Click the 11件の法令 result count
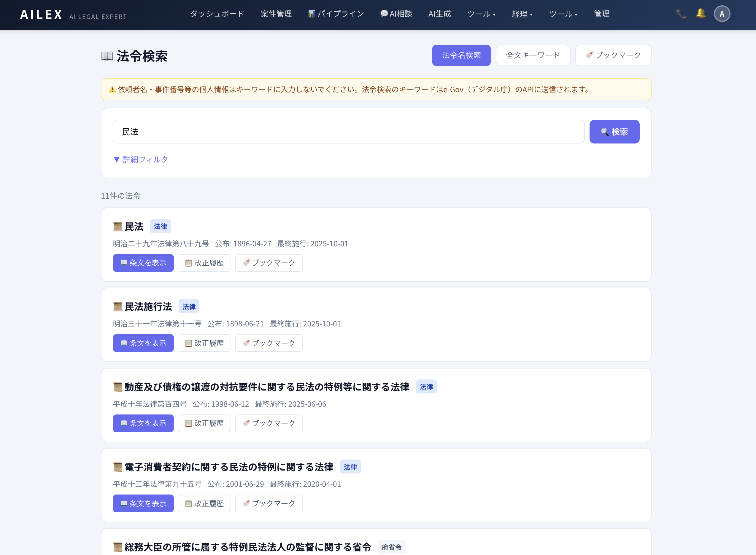 point(121,196)
